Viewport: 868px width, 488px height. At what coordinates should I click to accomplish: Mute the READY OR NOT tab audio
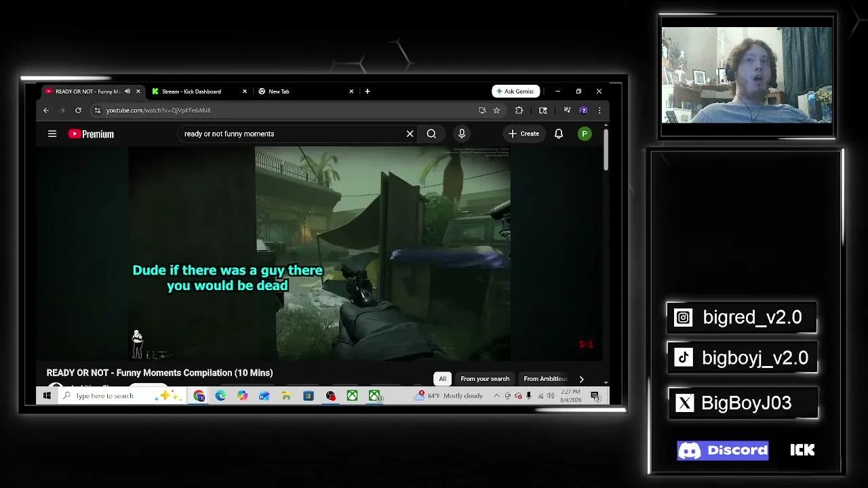click(x=127, y=91)
